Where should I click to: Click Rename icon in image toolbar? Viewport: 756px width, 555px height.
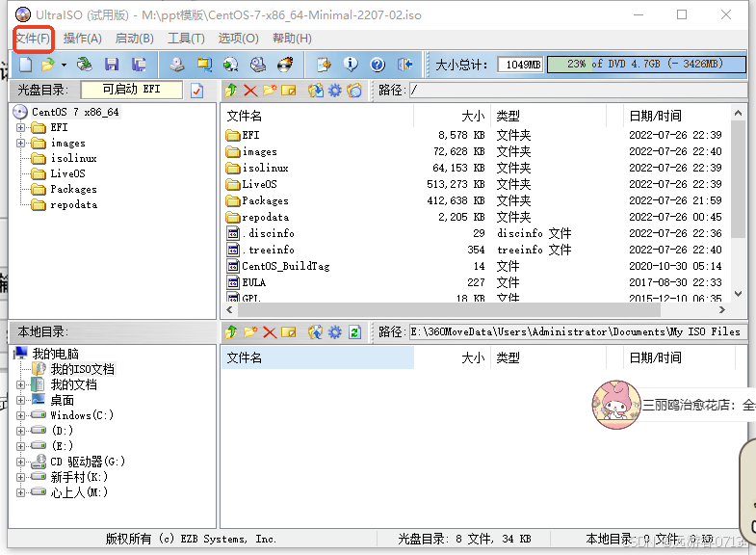[288, 91]
